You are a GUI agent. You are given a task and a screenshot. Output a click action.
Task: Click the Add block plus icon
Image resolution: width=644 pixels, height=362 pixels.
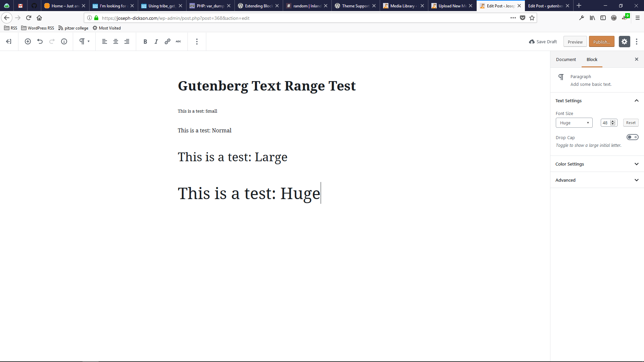pos(28,42)
